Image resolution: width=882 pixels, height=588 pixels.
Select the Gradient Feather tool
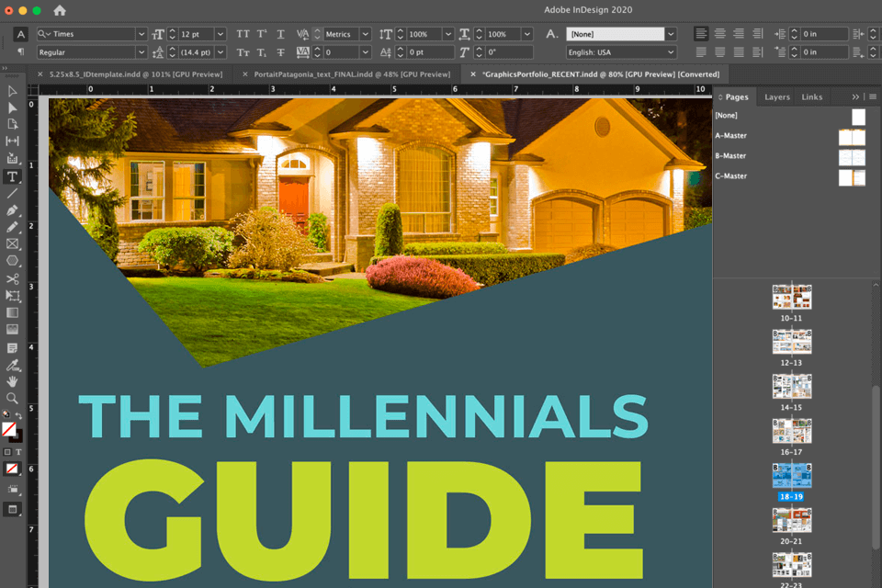(x=12, y=330)
